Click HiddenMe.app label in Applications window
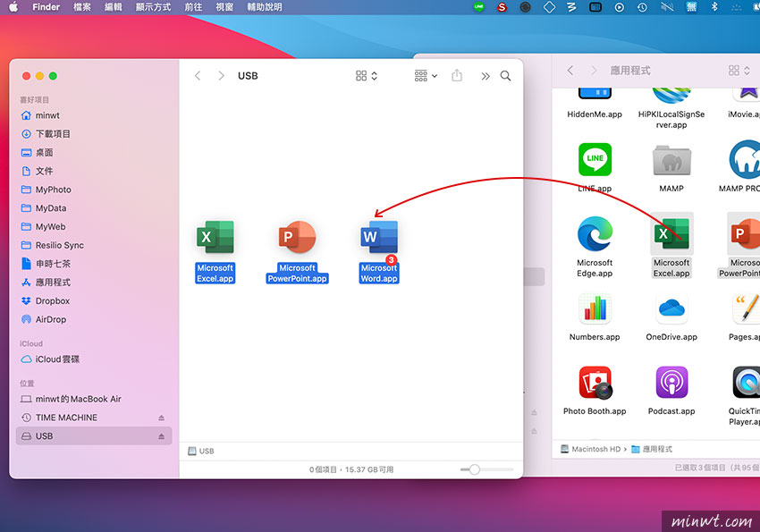 click(x=595, y=114)
